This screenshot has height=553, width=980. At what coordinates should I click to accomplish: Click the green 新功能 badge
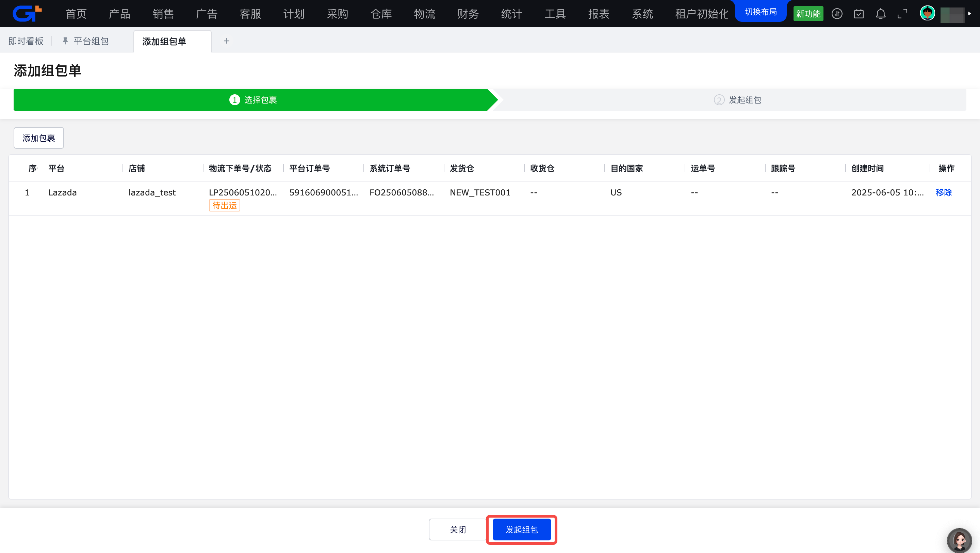point(808,14)
